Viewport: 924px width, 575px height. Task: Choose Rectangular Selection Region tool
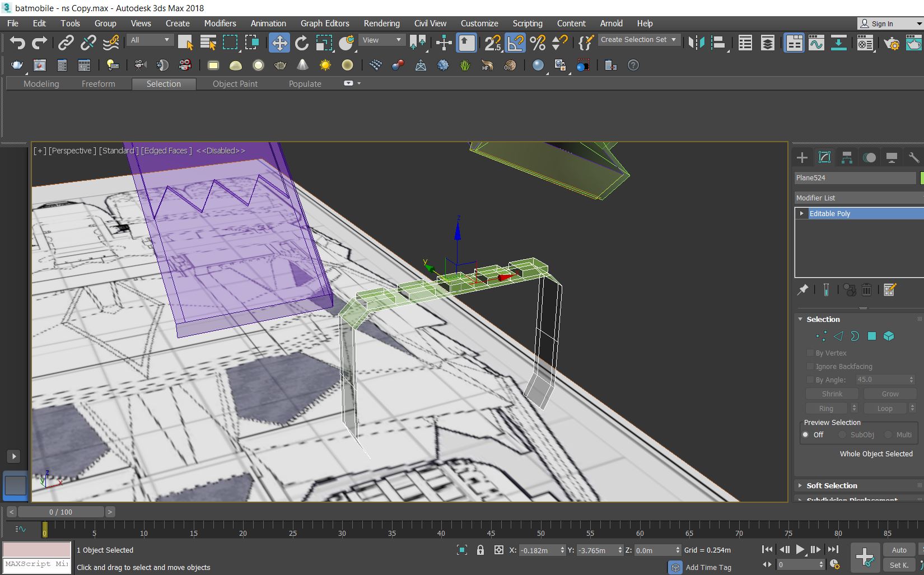pos(230,43)
